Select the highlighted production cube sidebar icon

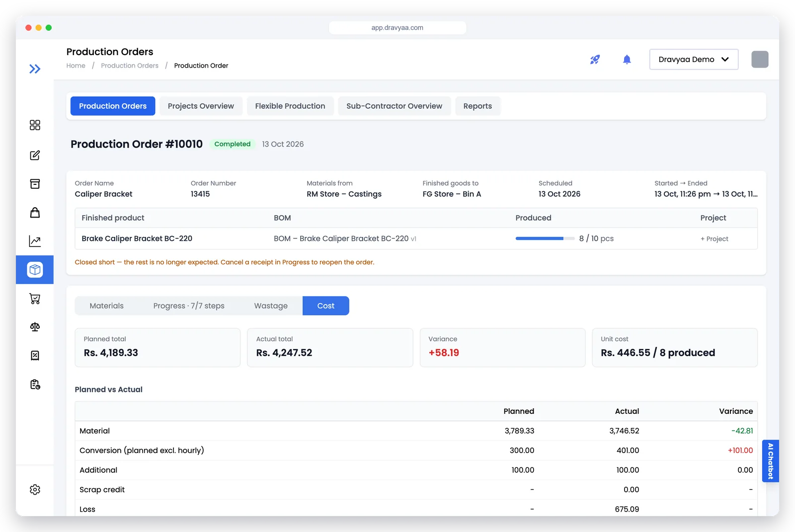35,270
